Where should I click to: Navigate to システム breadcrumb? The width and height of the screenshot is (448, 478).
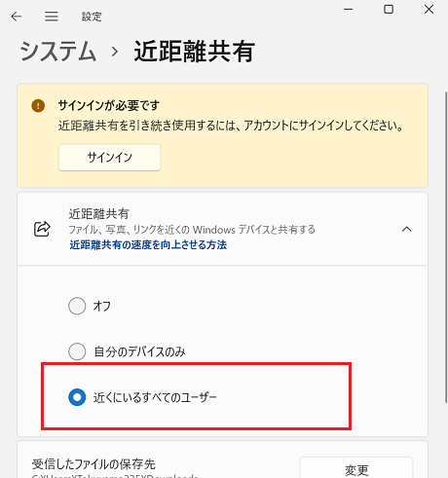click(57, 52)
